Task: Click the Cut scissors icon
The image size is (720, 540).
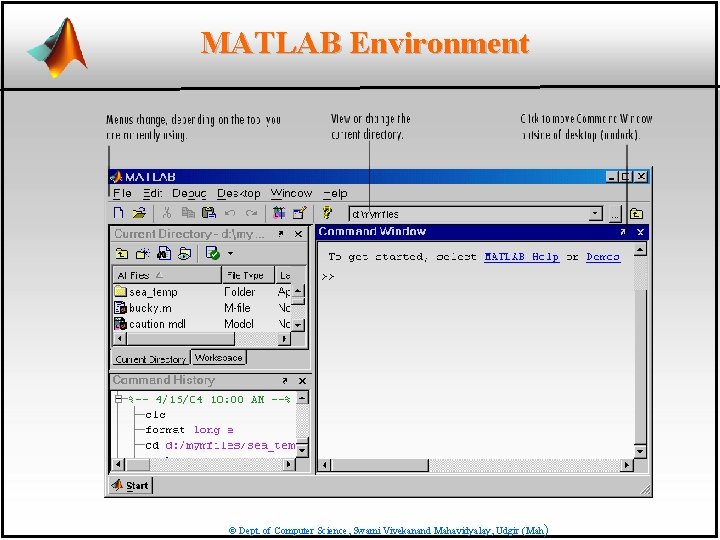Action: pos(167,213)
